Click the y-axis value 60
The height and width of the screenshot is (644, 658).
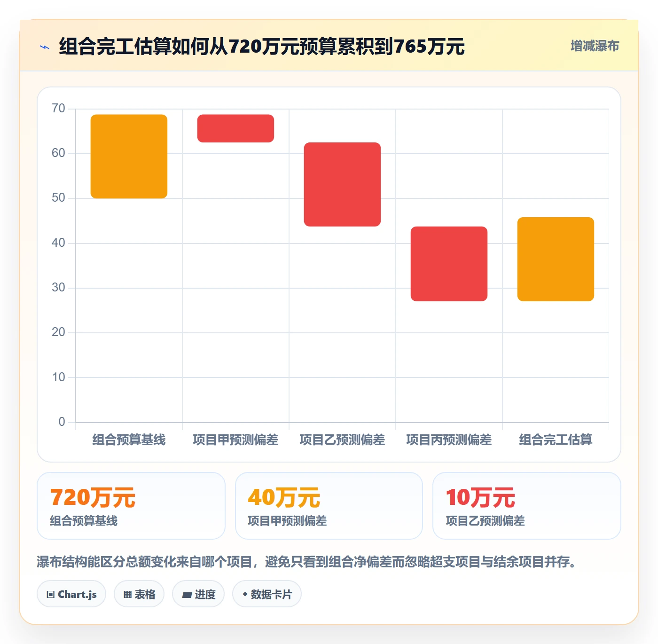[x=58, y=153]
